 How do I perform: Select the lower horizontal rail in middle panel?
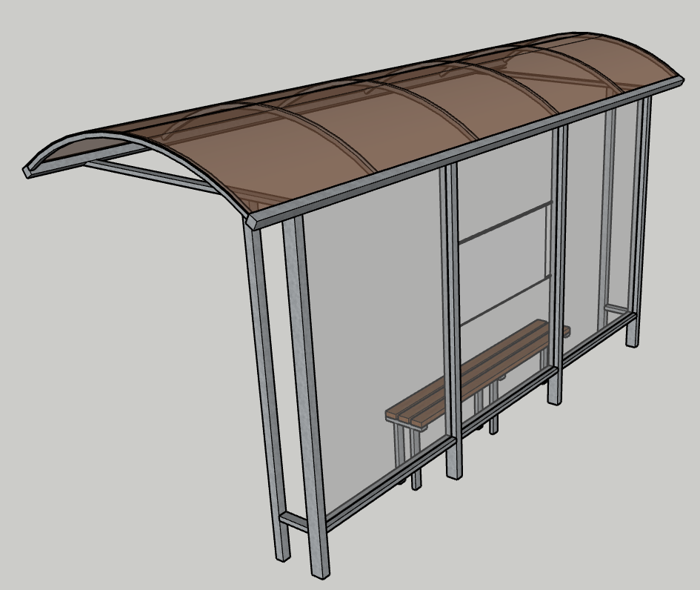click(506, 301)
